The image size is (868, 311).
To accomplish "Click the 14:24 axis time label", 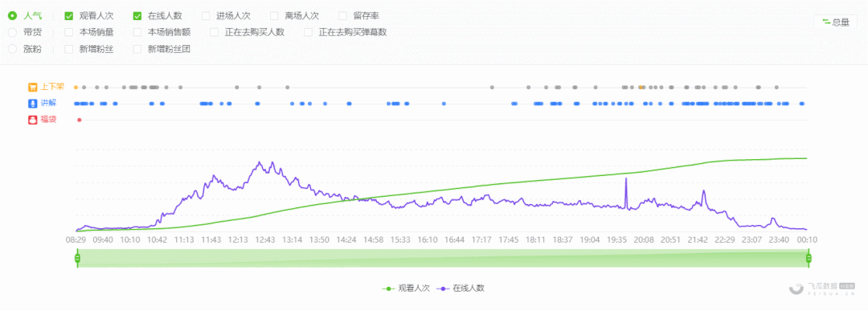I will pos(346,239).
